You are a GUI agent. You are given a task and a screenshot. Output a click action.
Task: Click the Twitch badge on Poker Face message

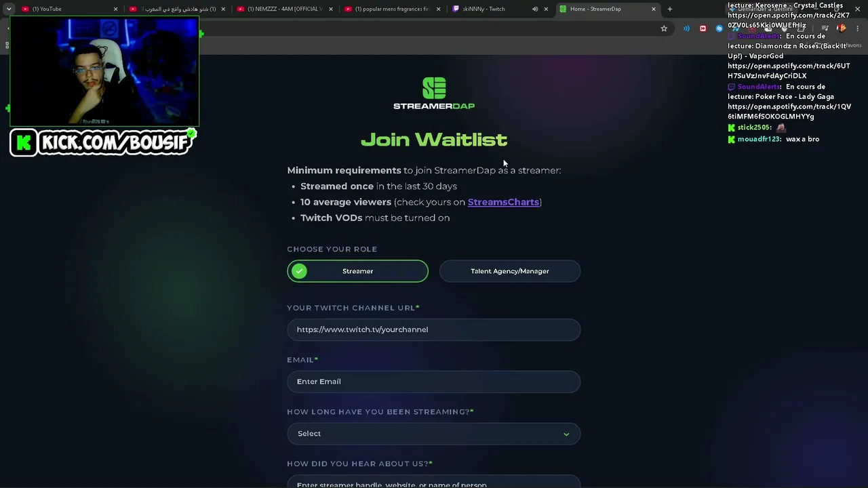coord(732,87)
